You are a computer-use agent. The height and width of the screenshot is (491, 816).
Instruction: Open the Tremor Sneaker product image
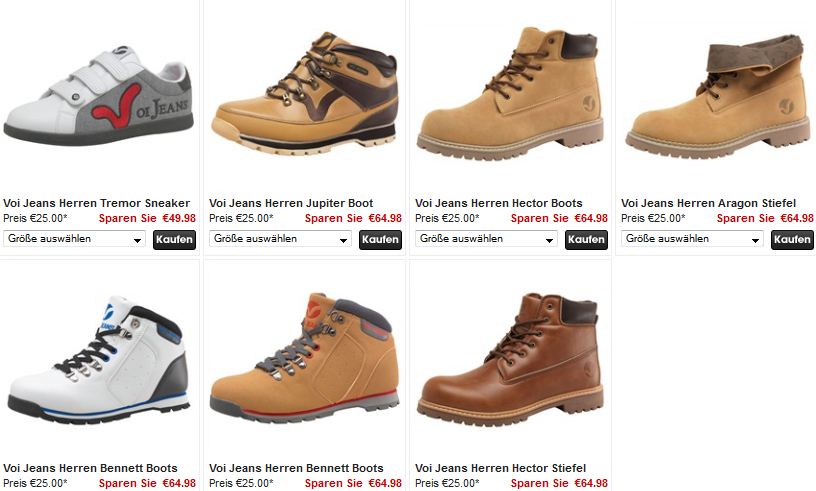click(x=98, y=97)
